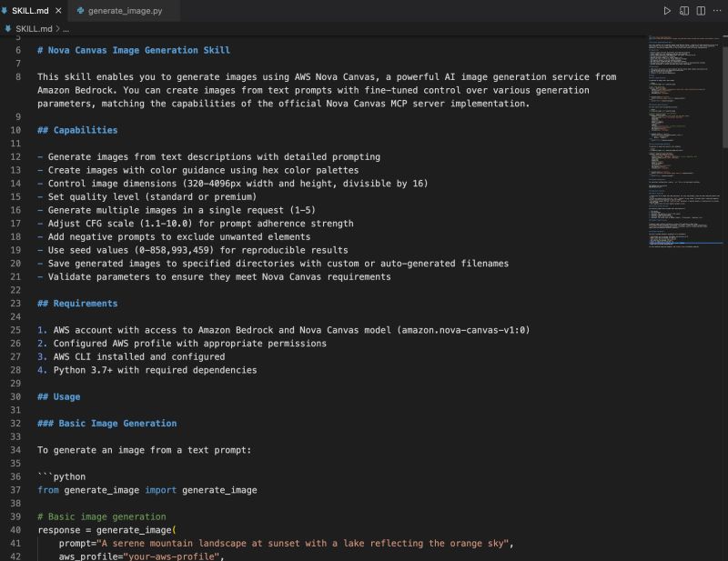
Task: Click the '## Requirements' heading
Action: tap(77, 304)
